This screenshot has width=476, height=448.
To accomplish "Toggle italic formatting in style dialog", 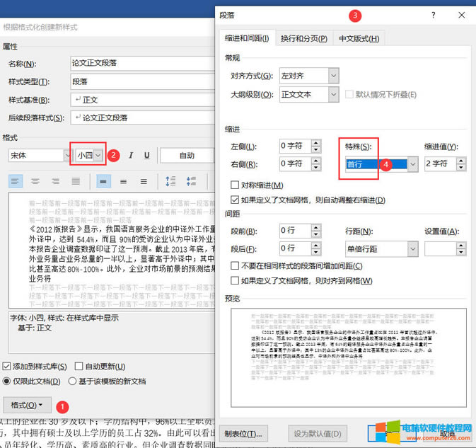I will (x=131, y=156).
